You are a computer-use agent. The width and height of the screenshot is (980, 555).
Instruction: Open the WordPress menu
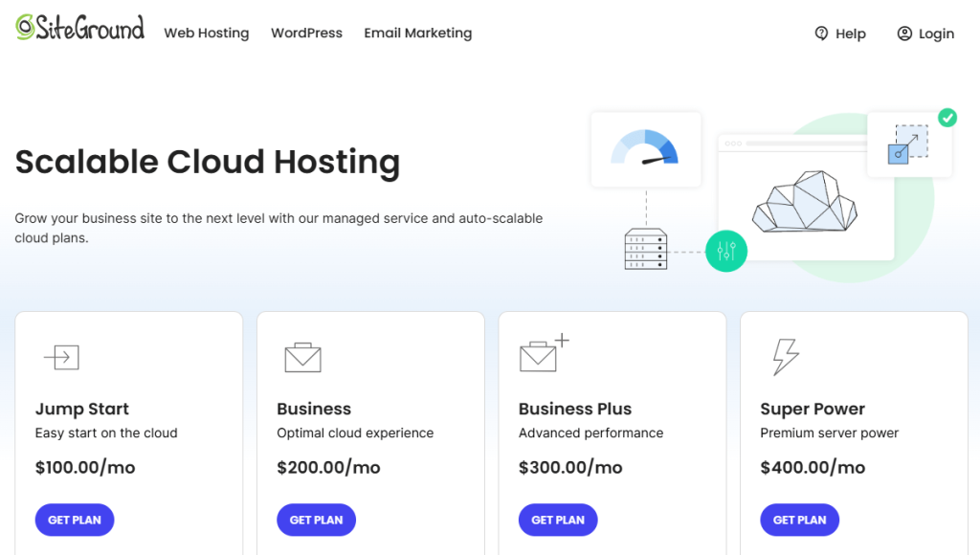[x=306, y=33]
